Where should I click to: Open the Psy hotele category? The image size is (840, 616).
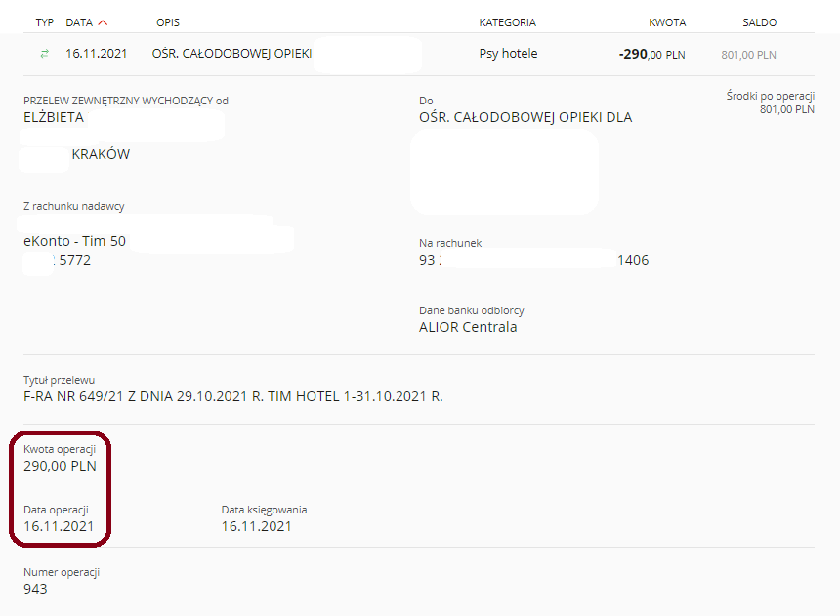(x=508, y=54)
